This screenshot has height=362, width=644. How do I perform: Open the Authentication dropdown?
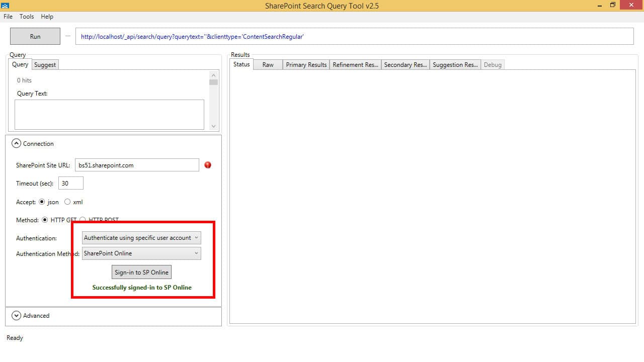[x=141, y=238]
